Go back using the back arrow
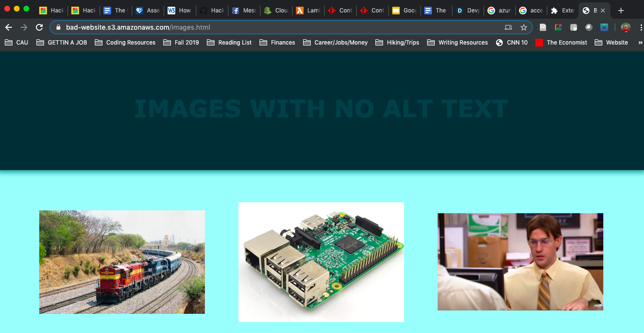This screenshot has height=333, width=644. [x=8, y=27]
